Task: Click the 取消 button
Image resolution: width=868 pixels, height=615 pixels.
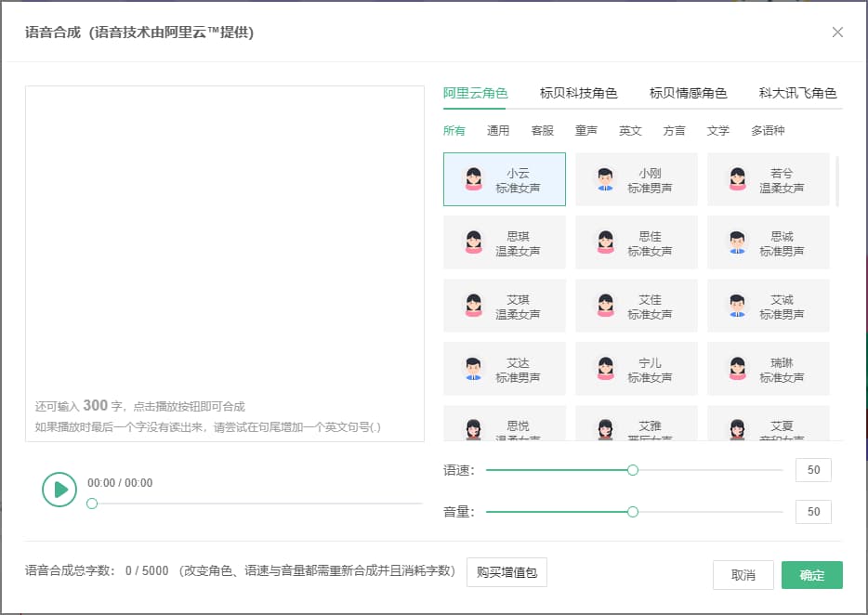Action: pyautogui.click(x=743, y=575)
